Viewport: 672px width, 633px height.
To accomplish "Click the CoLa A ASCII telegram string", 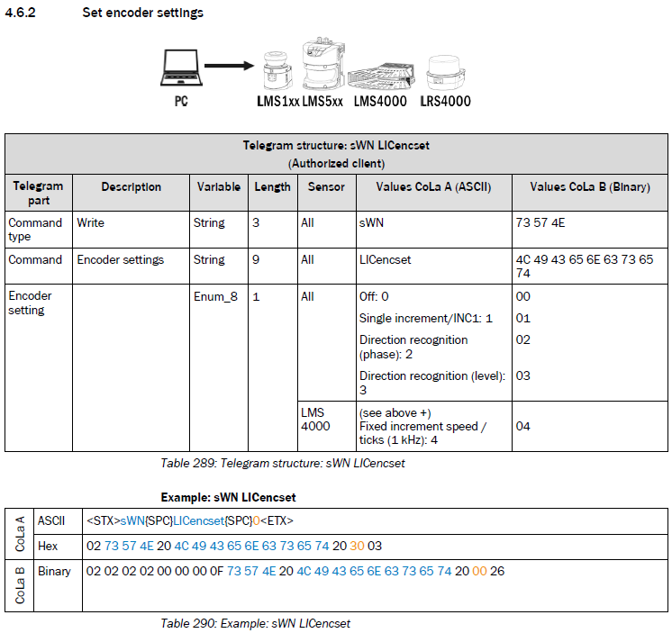I will (189, 521).
